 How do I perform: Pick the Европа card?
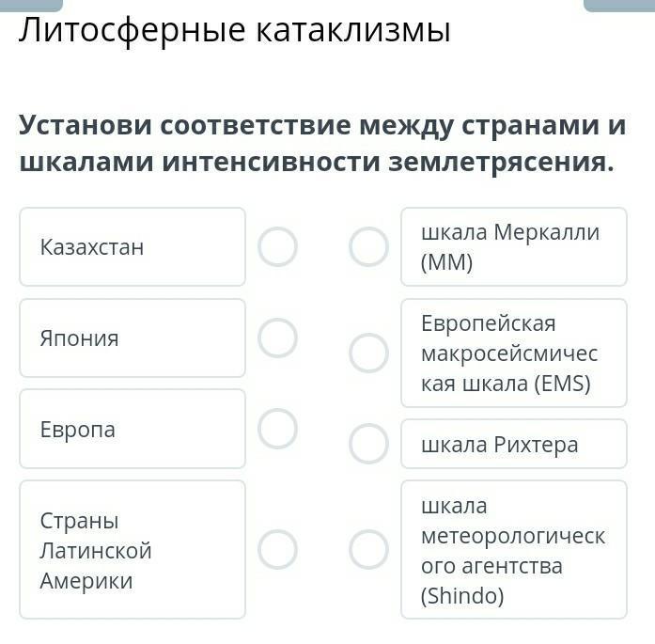click(x=133, y=429)
